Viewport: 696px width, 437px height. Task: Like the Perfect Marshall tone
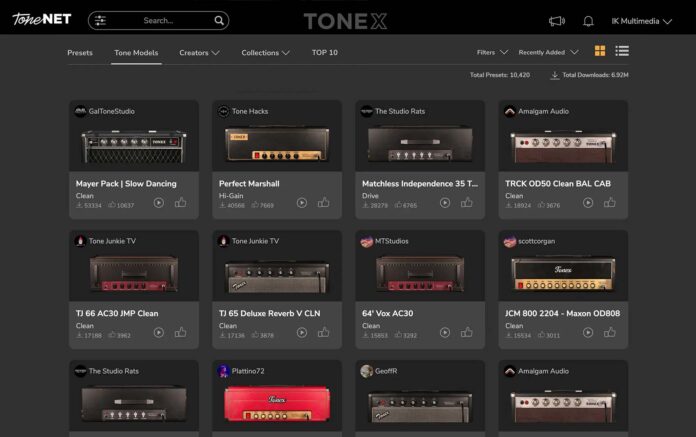324,202
